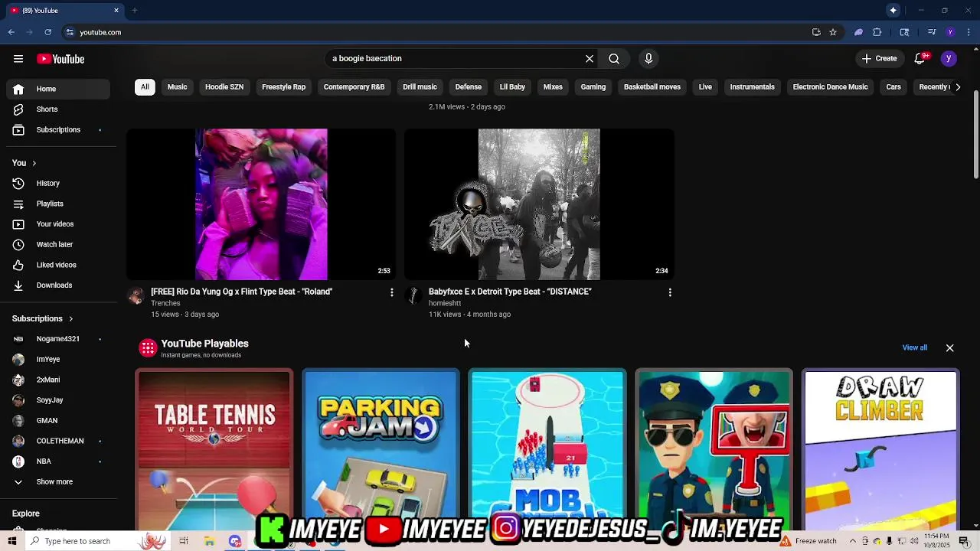Image resolution: width=980 pixels, height=551 pixels.
Task: Open options menu for DISTANCE video
Action: (x=670, y=292)
